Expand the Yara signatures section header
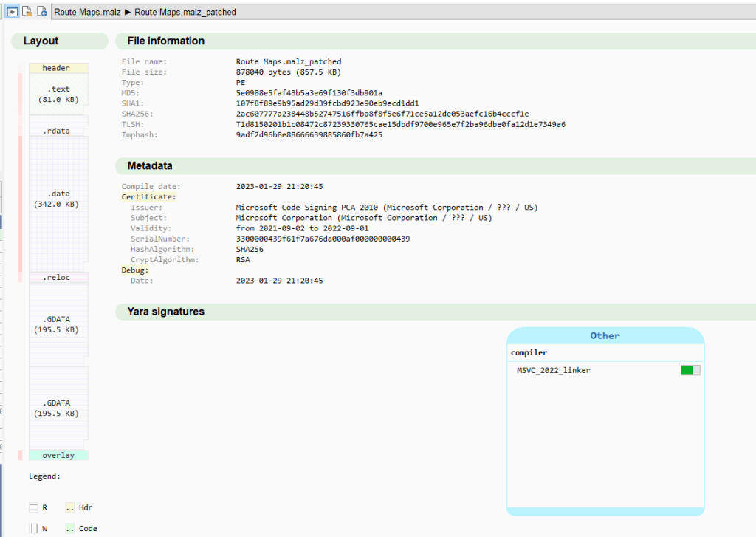The height and width of the screenshot is (537, 756). tap(165, 312)
